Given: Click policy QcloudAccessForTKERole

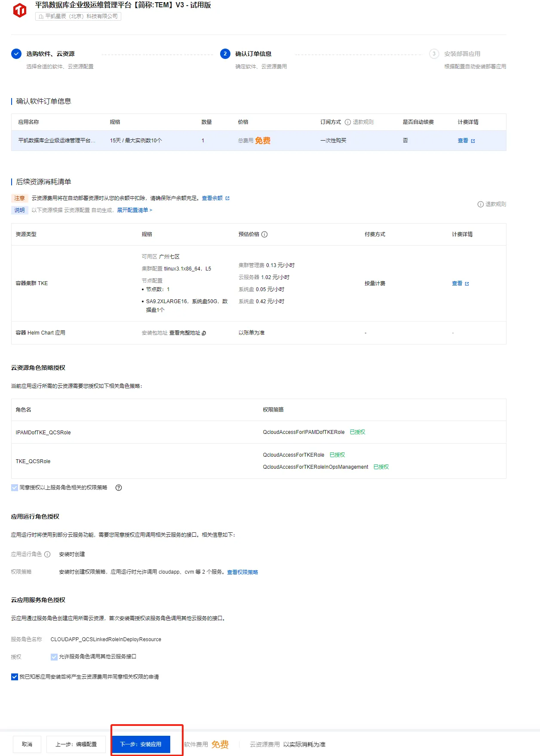Looking at the screenshot, I should coord(294,455).
